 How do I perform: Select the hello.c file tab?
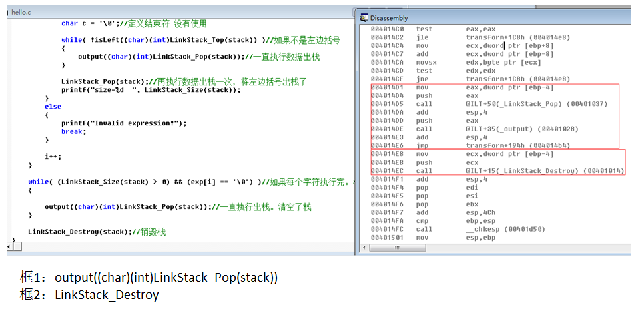(21, 12)
